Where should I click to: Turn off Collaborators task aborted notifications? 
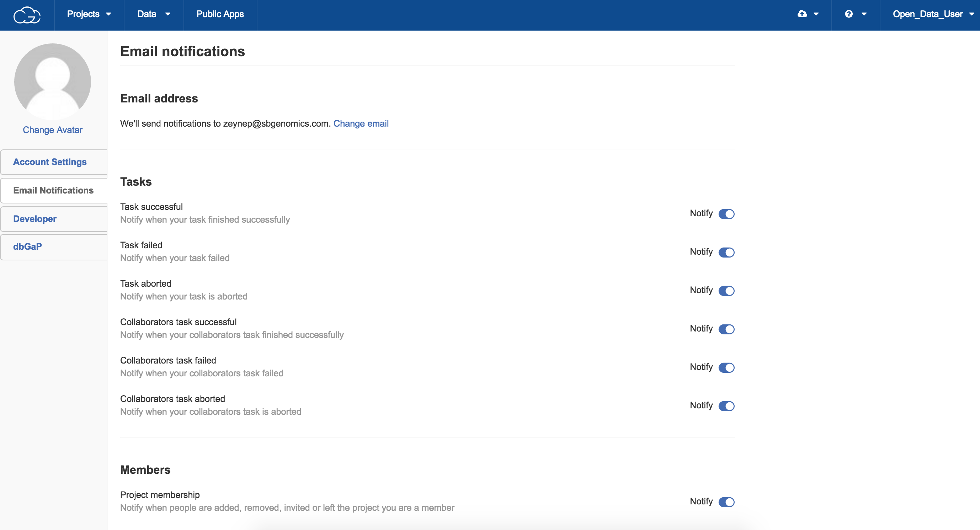click(x=726, y=406)
